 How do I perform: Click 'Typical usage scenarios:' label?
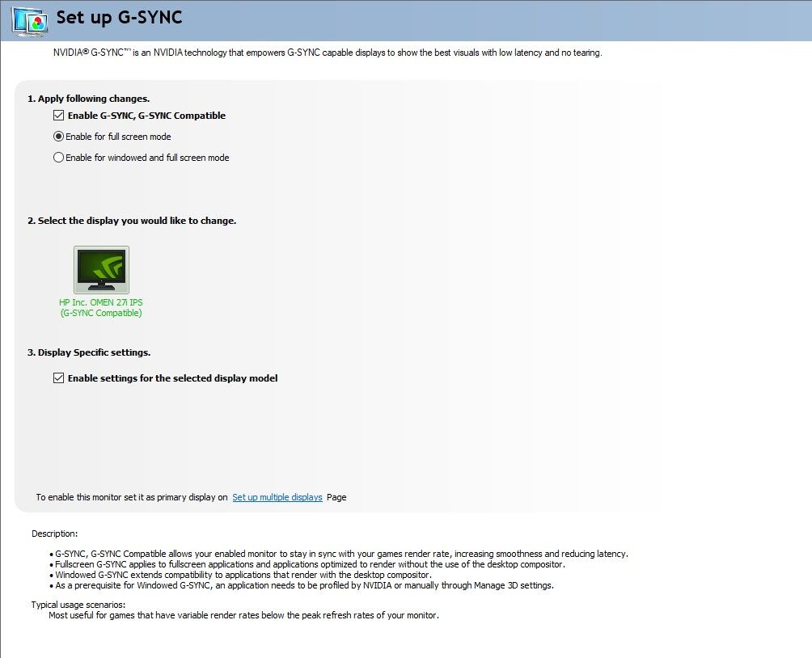78,605
